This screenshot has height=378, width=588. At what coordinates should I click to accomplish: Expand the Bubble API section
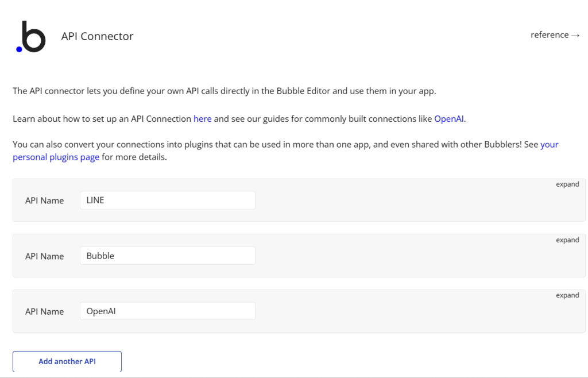coord(567,240)
